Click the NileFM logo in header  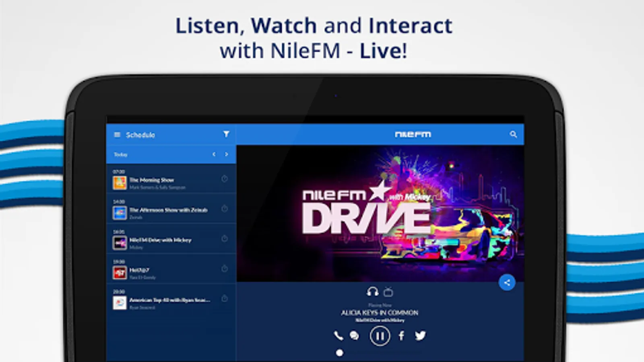(x=413, y=134)
